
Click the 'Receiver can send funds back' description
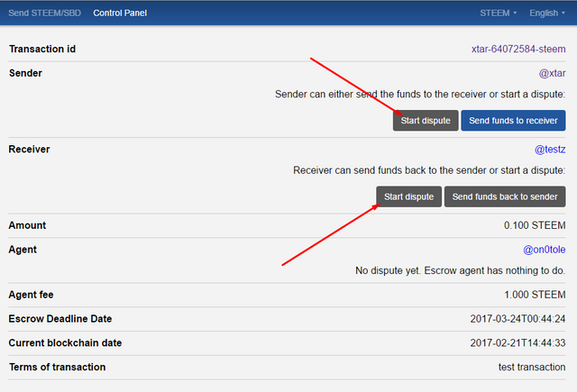coord(429,170)
